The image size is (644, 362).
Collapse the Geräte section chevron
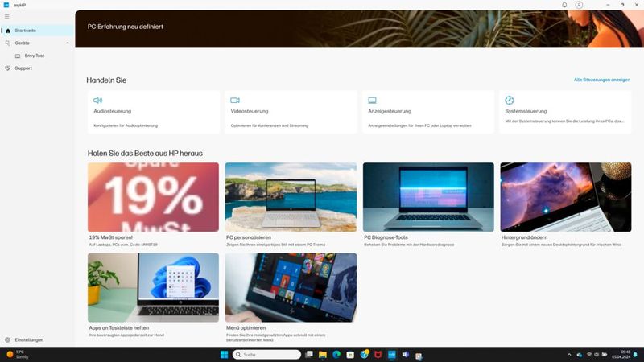click(x=68, y=43)
